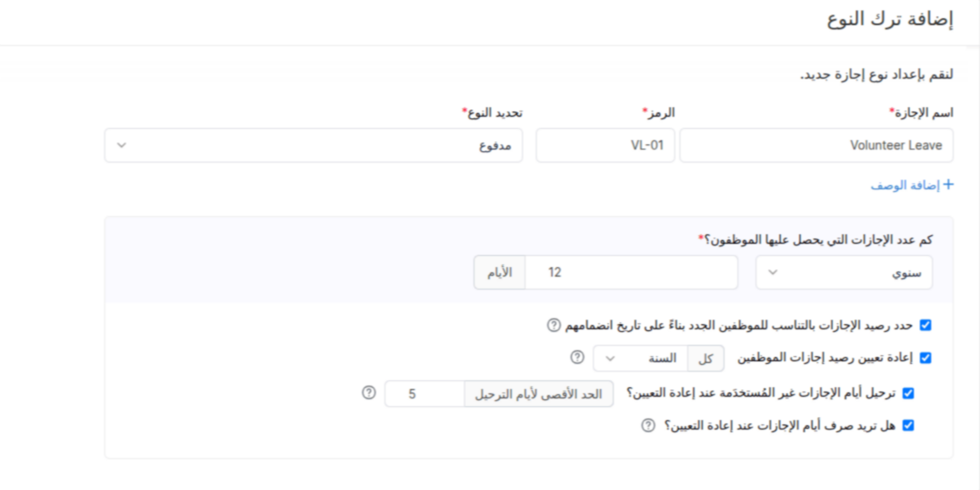Toggle the prorate balance for new employees checkbox
This screenshot has height=490, width=980.
tap(925, 326)
